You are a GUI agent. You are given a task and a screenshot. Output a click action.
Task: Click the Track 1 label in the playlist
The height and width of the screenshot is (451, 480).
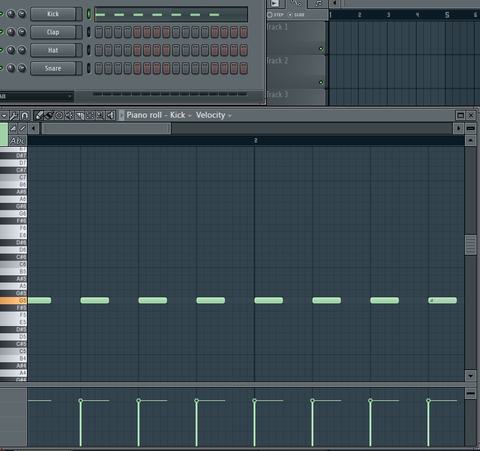[x=277, y=27]
